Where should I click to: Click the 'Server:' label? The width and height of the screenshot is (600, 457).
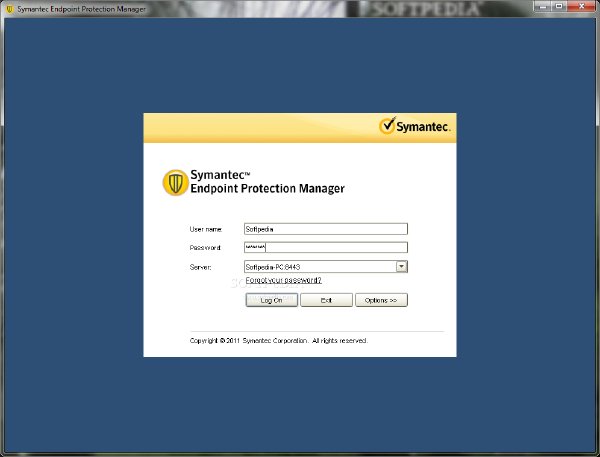click(200, 267)
